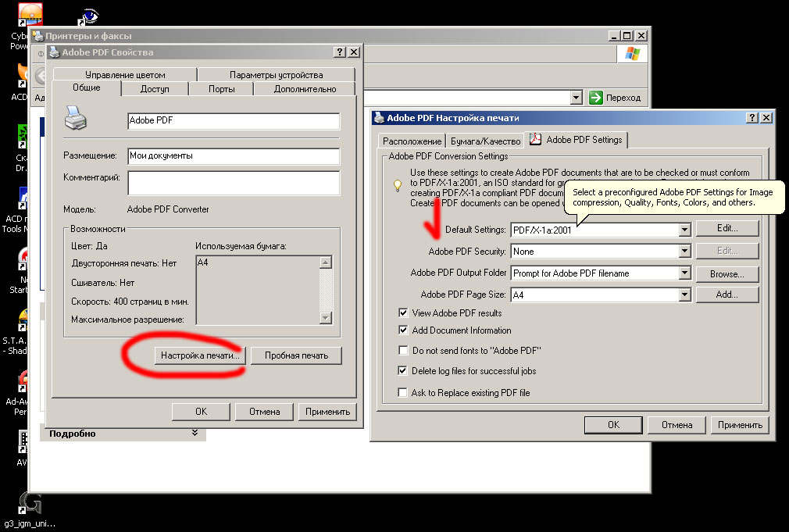Open the address bar dropdown arrow

click(577, 97)
